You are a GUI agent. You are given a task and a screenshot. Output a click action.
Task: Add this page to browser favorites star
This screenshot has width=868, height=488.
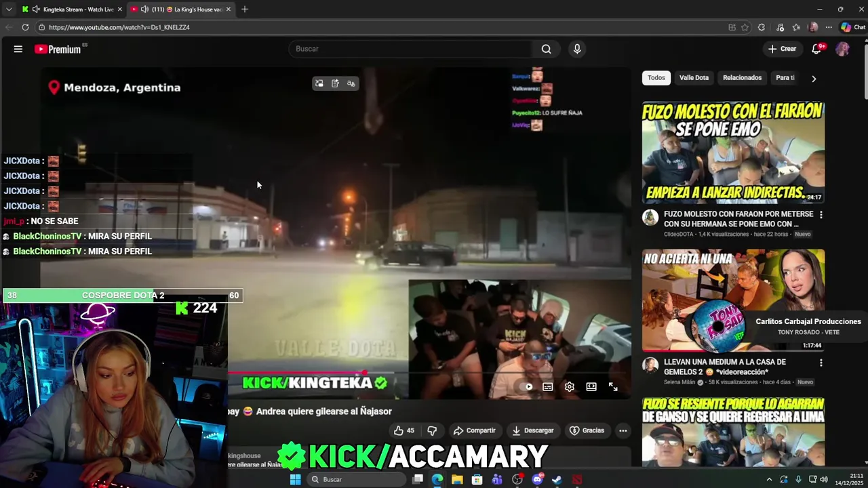pyautogui.click(x=745, y=27)
